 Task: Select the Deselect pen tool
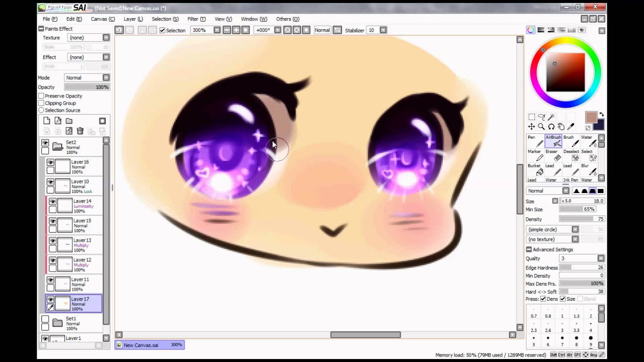click(571, 155)
